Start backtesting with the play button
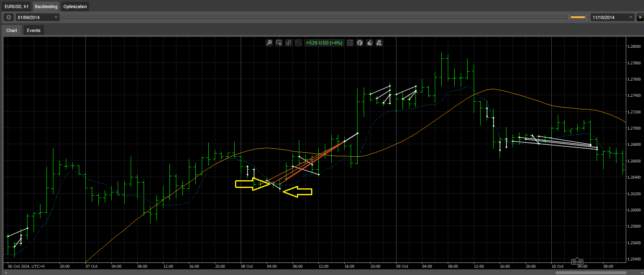 pos(640,17)
